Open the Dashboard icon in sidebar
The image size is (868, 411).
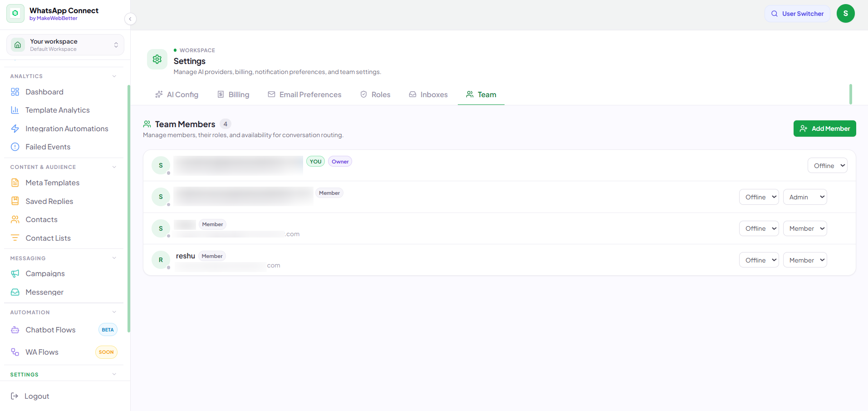[15, 92]
